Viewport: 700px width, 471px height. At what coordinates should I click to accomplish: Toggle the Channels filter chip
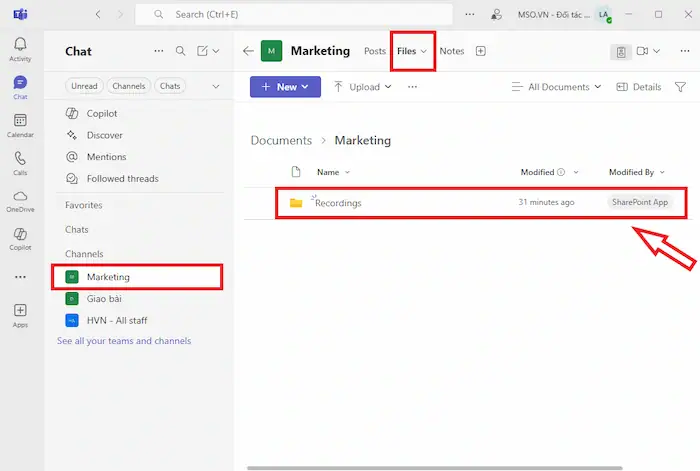(x=129, y=86)
